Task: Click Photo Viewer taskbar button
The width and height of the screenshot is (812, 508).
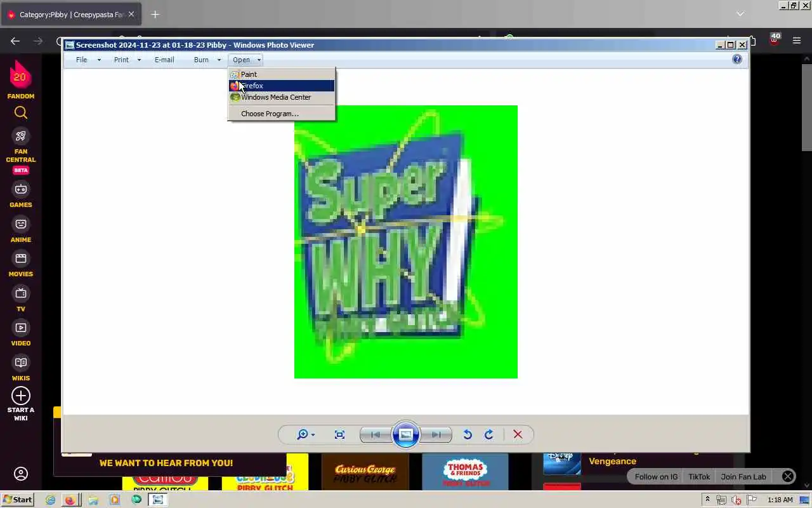Action: point(158,500)
